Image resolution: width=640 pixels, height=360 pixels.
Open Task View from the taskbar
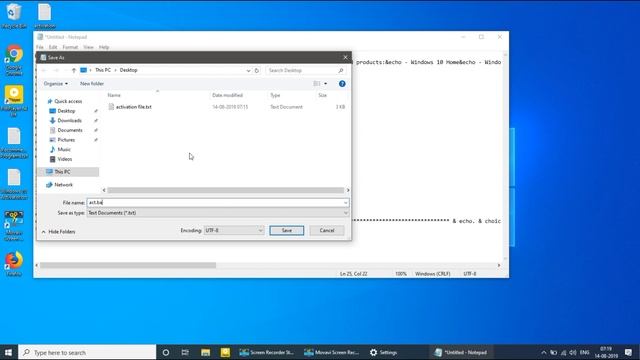pyautogui.click(x=185, y=352)
